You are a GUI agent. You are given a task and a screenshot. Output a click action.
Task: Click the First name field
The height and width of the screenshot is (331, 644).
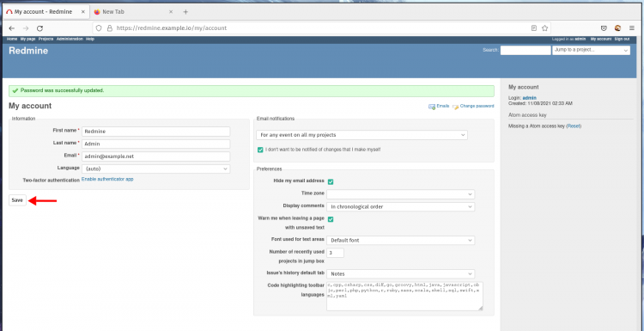pyautogui.click(x=155, y=132)
